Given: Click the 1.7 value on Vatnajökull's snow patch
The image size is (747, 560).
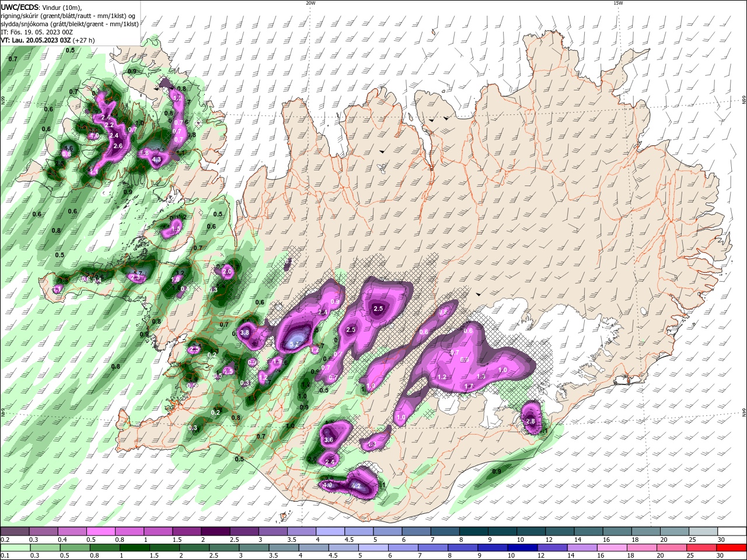Looking at the screenshot, I should click(468, 386).
